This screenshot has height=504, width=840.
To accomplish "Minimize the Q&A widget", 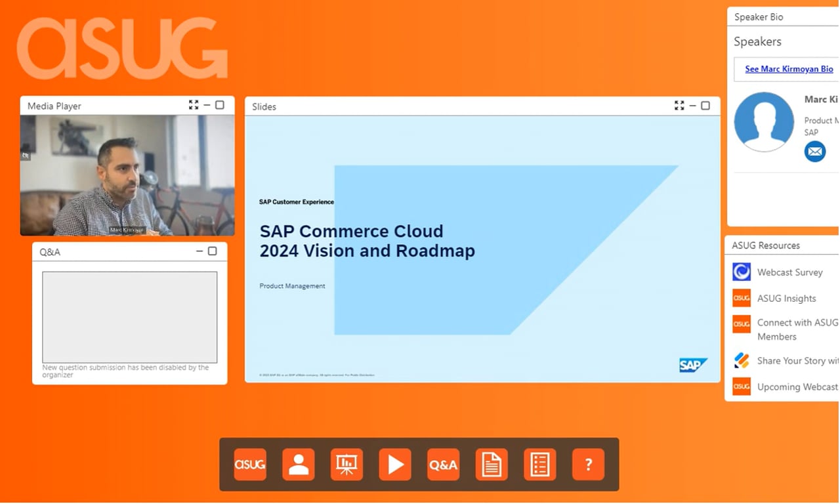I will point(199,251).
